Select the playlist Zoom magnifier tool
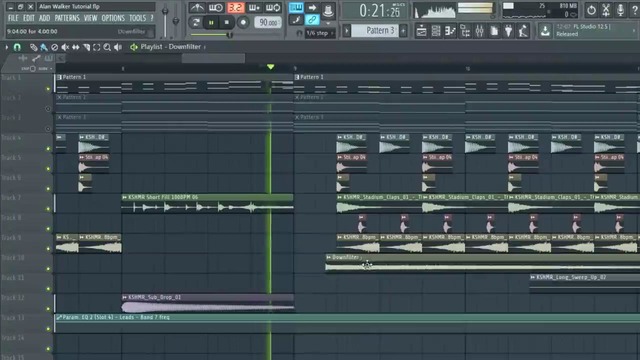Image resolution: width=640 pixels, height=360 pixels. coord(107,47)
